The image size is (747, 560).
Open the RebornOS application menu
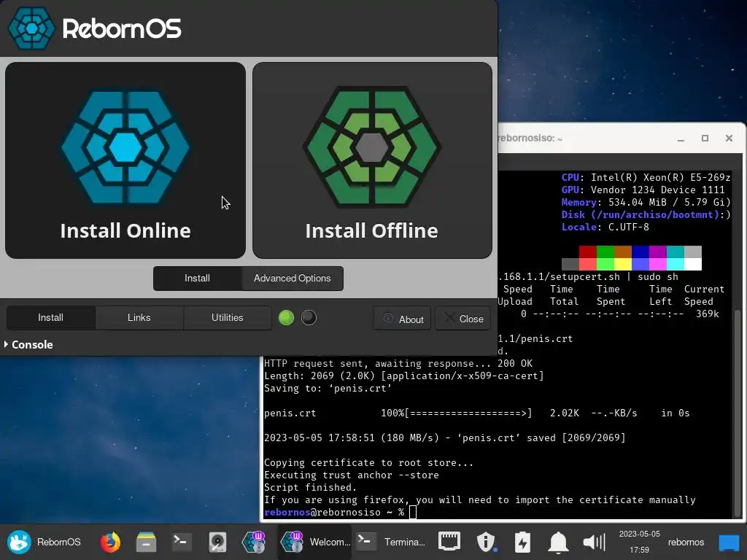[44, 542]
